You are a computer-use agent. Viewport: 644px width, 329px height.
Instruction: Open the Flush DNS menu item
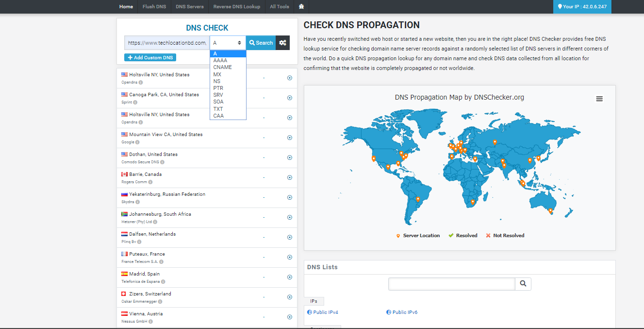point(154,7)
